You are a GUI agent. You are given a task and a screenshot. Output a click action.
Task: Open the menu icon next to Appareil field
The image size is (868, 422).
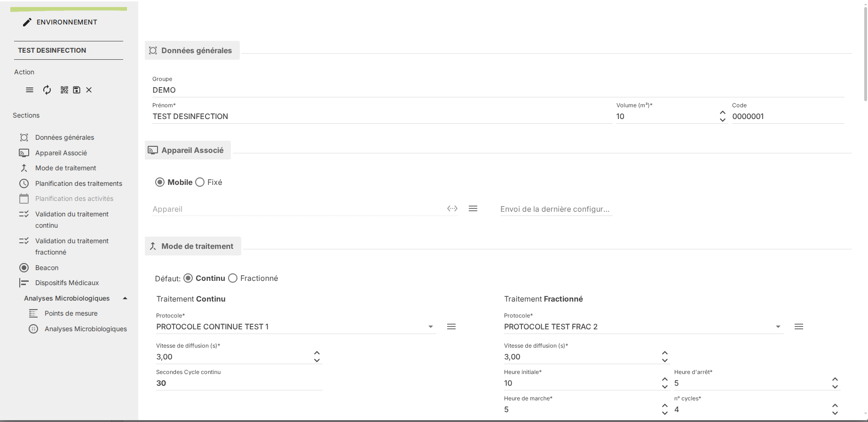tap(473, 208)
